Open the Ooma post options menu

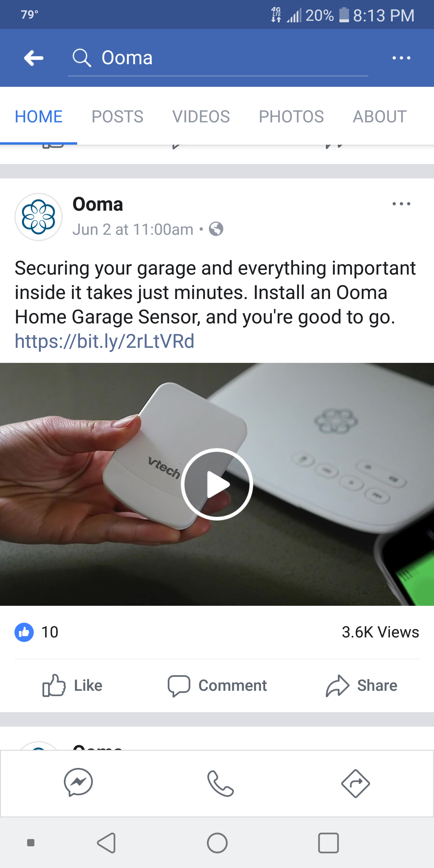tap(401, 204)
